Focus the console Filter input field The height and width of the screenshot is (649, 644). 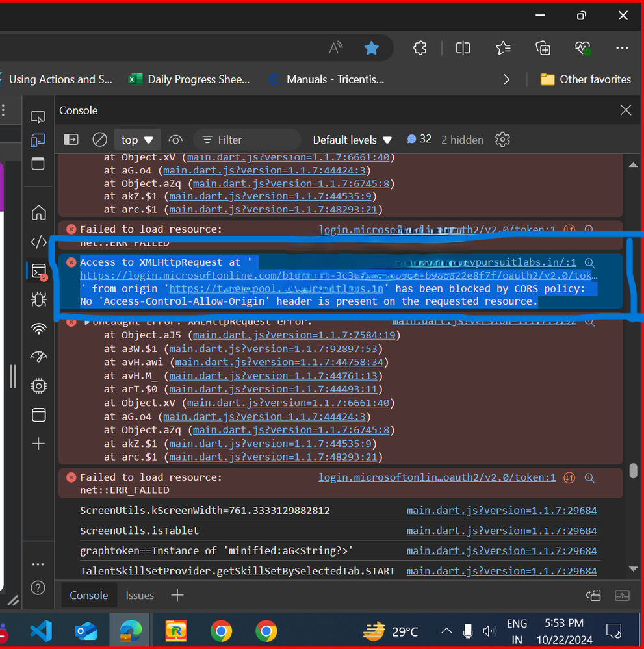(x=247, y=140)
